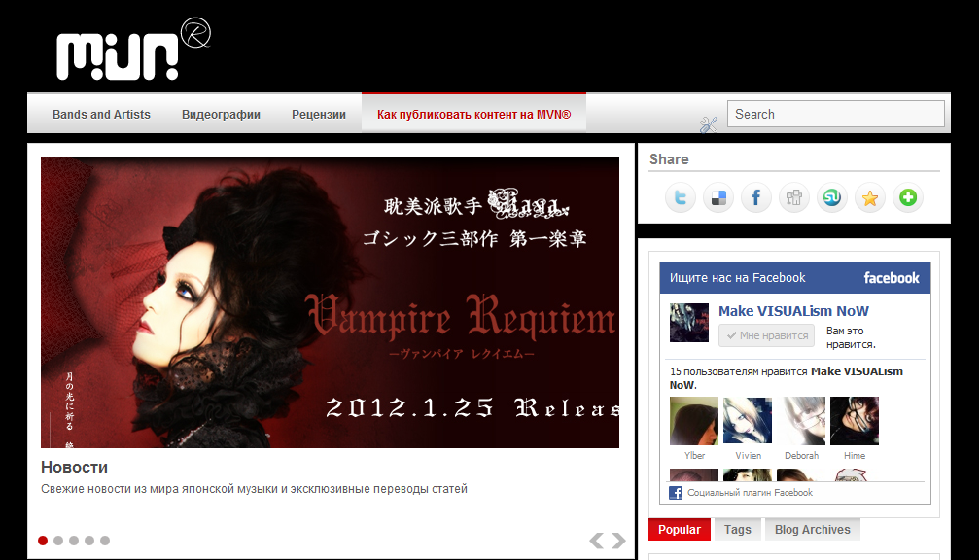Go to next slide with right arrow
This screenshot has width=980, height=560.
coord(618,540)
